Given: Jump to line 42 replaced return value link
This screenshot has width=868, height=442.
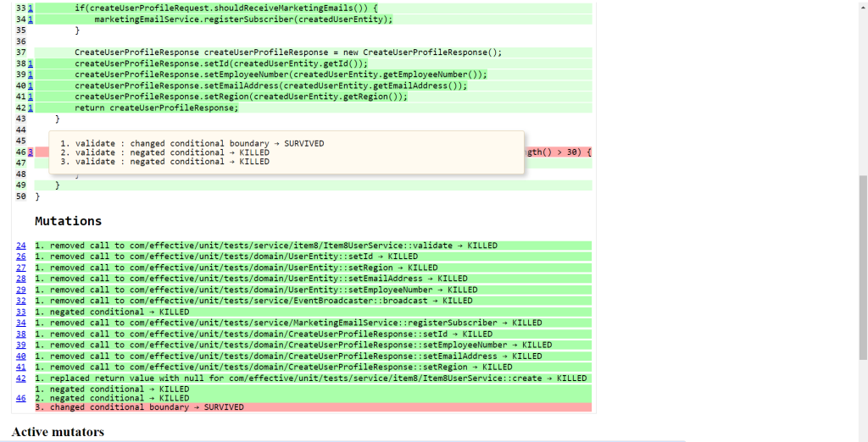Looking at the screenshot, I should 20,378.
